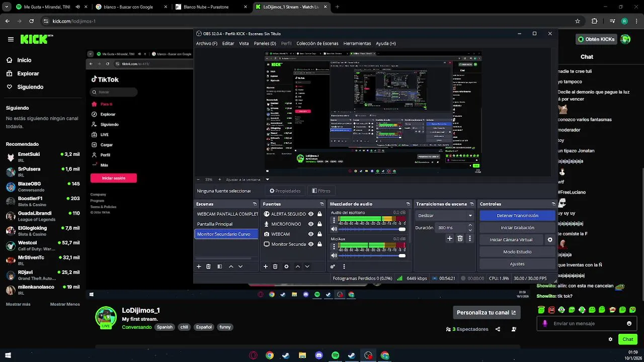This screenshot has width=644, height=362.
Task: Increase transition duration stepper up arrow
Action: point(470,225)
